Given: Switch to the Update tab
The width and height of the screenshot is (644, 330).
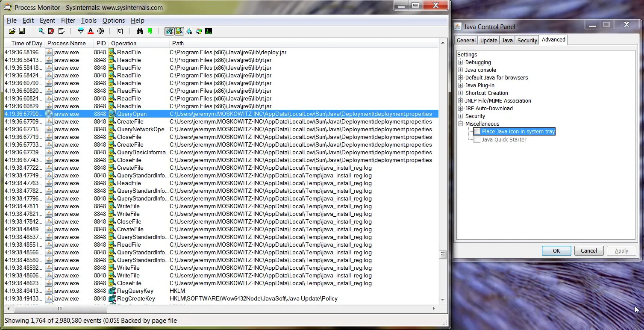Looking at the screenshot, I should point(488,40).
